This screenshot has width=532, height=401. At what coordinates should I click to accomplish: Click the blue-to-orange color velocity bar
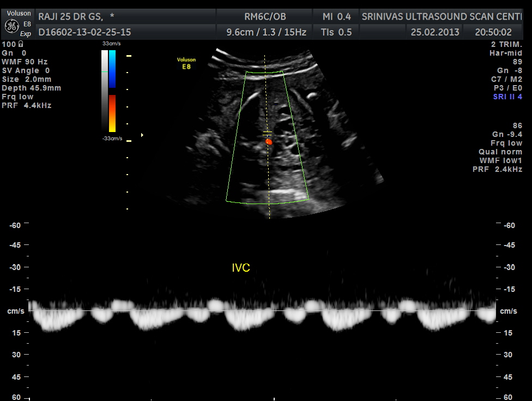(x=112, y=91)
